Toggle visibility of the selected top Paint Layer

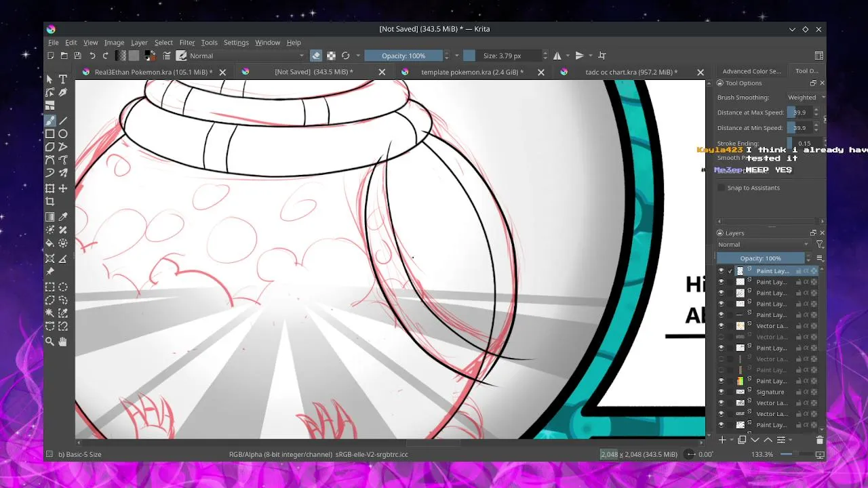721,271
